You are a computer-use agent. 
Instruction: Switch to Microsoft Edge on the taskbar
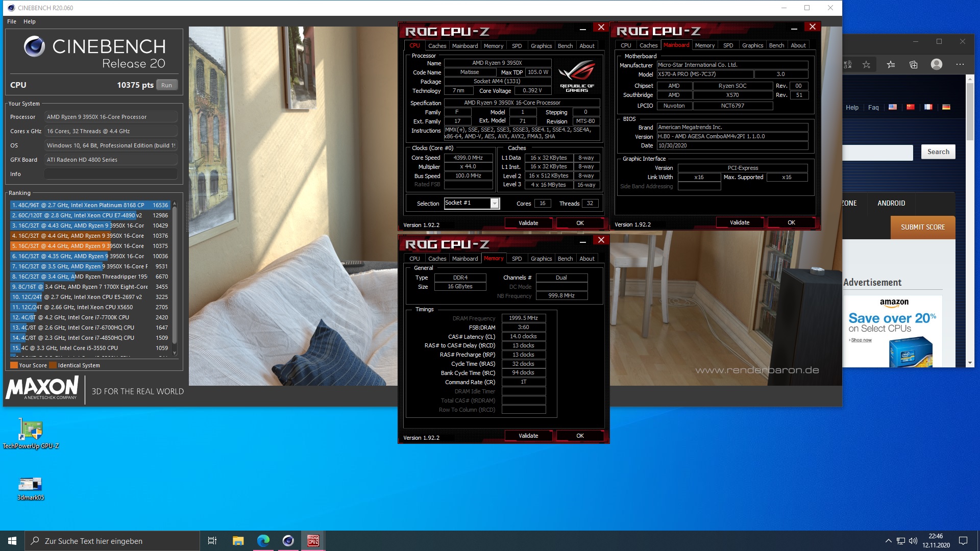pos(263,541)
